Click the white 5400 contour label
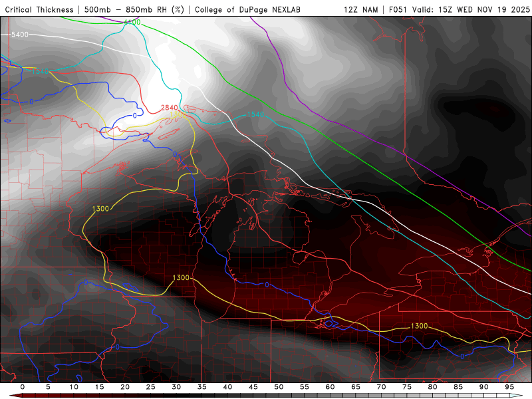This screenshot has width=532, height=399. [x=20, y=35]
